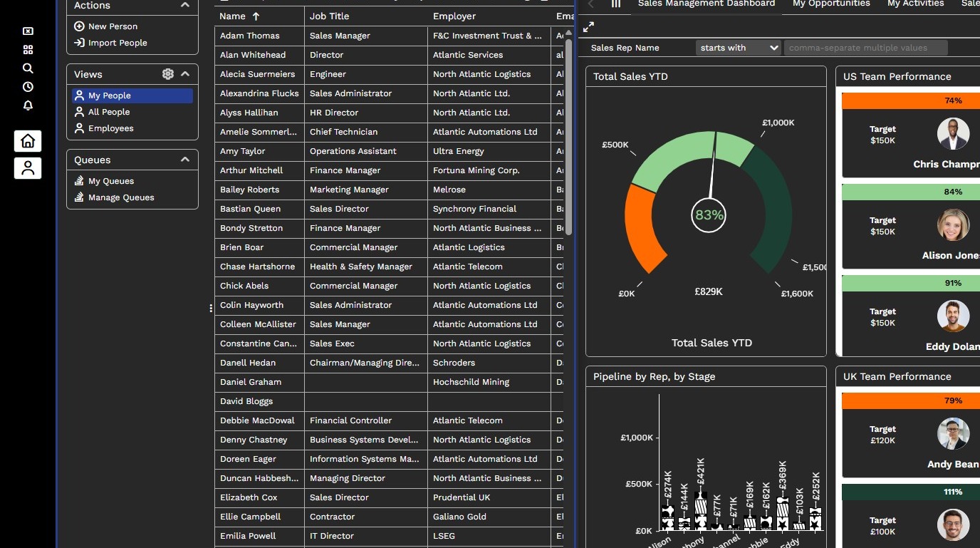Click the search magnifier icon in the sidebar
Screen dimensions: 980x548
coord(28,68)
